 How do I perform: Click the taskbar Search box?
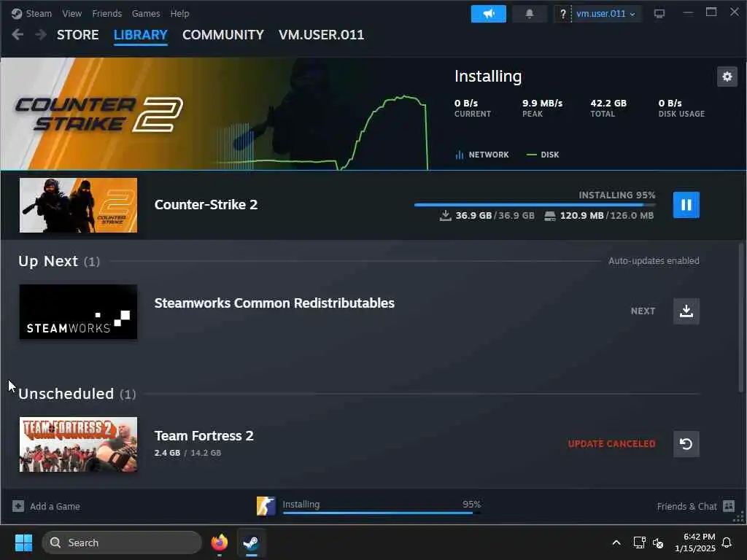click(122, 542)
